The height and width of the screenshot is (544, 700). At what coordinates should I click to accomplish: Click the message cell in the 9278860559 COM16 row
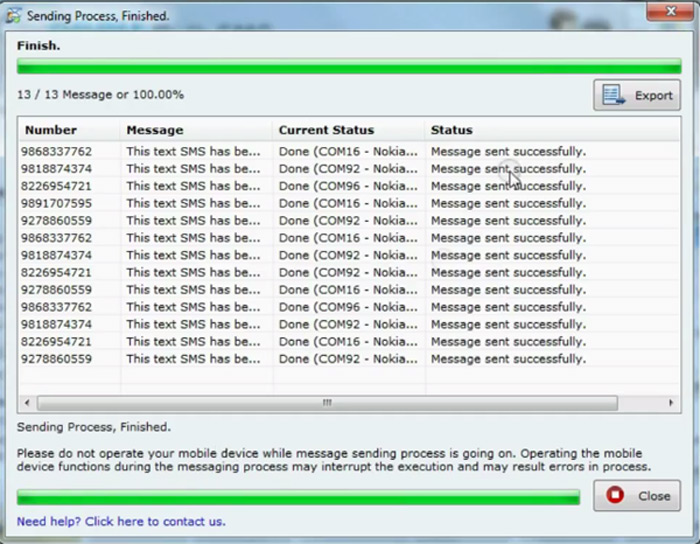(x=193, y=290)
